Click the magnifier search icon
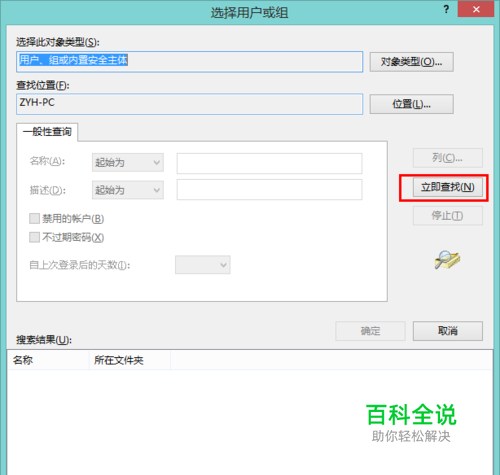The height and width of the screenshot is (475, 500). click(x=447, y=260)
